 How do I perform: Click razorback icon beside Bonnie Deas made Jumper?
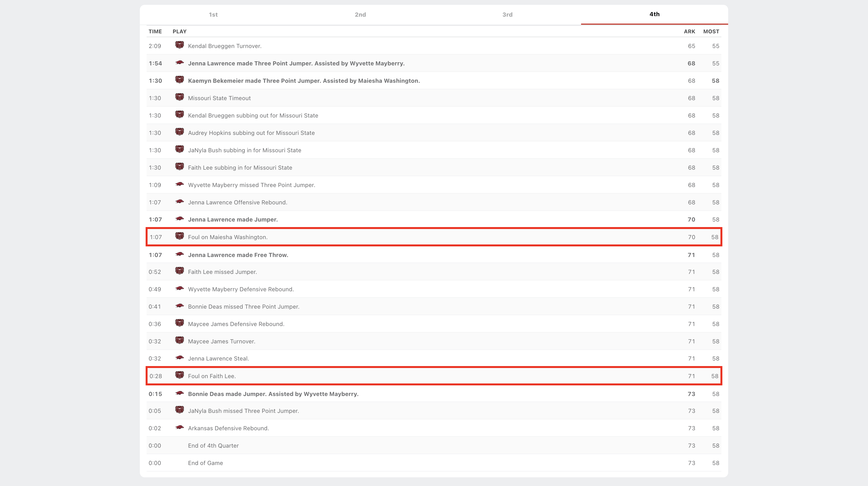click(x=179, y=393)
